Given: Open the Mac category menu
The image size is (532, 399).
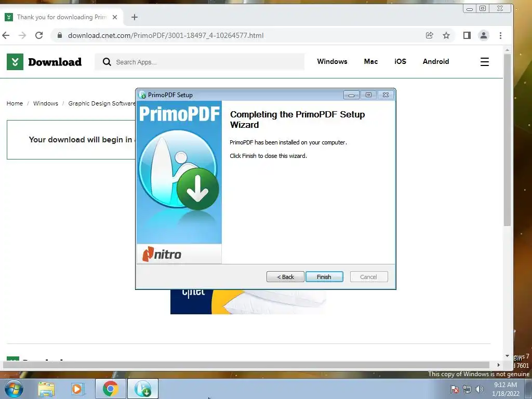Looking at the screenshot, I should (371, 61).
